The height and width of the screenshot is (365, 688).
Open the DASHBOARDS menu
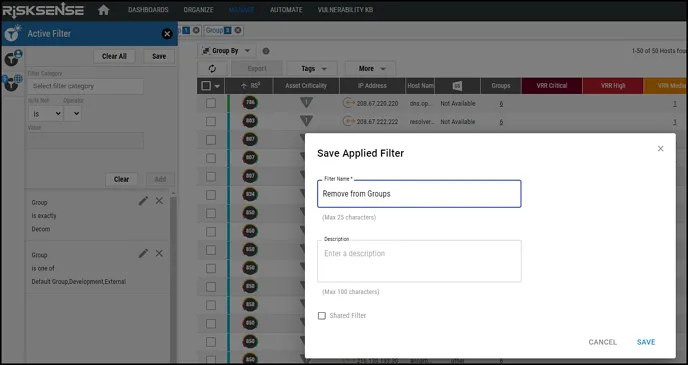coord(148,10)
